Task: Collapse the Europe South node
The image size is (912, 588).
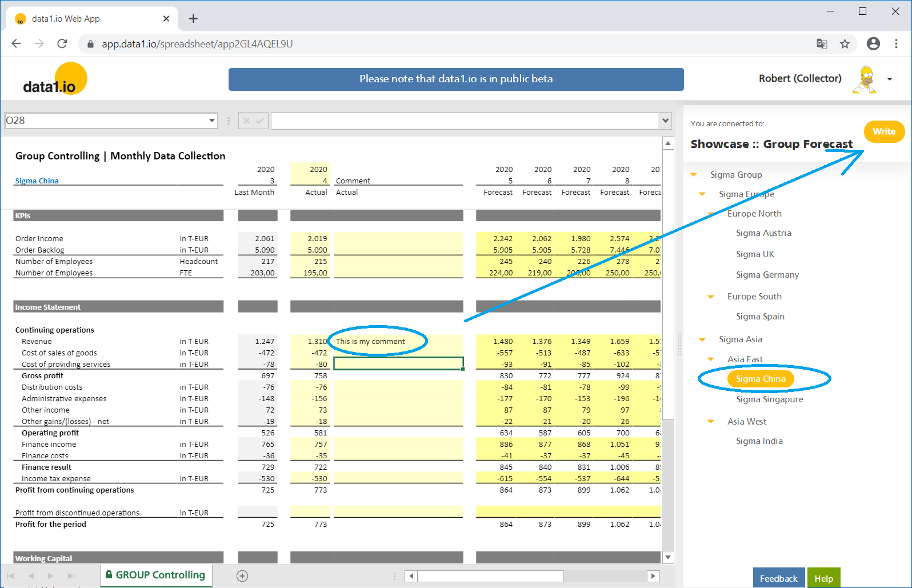Action: [711, 297]
